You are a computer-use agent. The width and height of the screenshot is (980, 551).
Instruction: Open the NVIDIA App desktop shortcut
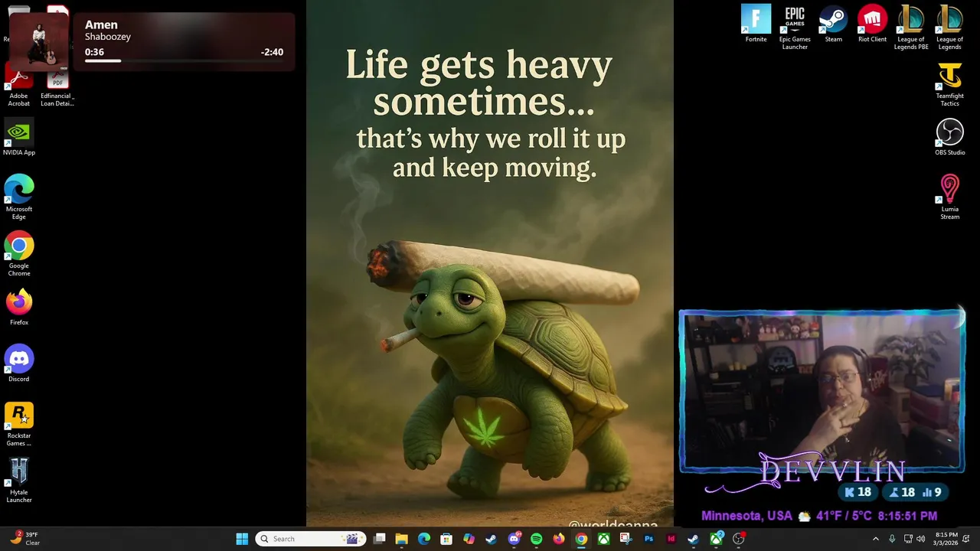click(19, 137)
